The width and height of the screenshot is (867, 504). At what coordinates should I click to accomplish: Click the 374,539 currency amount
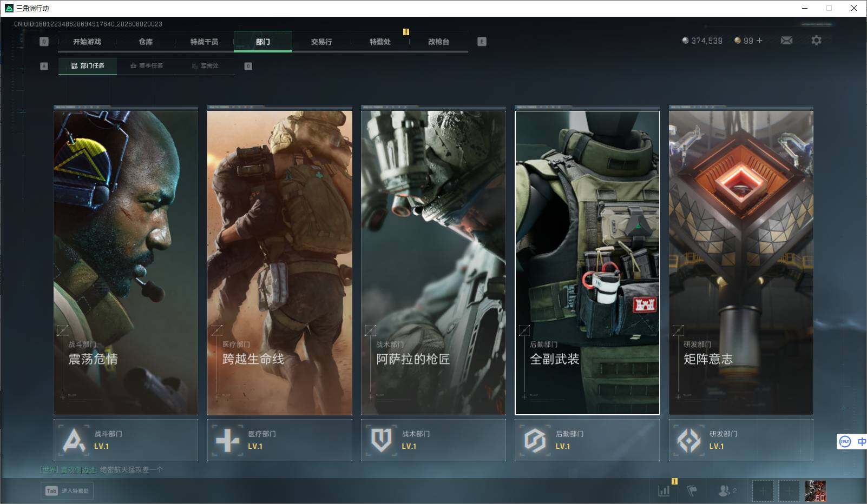[x=707, y=41]
